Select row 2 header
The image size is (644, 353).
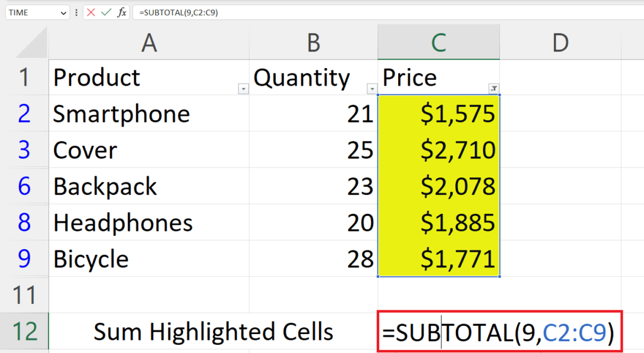point(25,113)
